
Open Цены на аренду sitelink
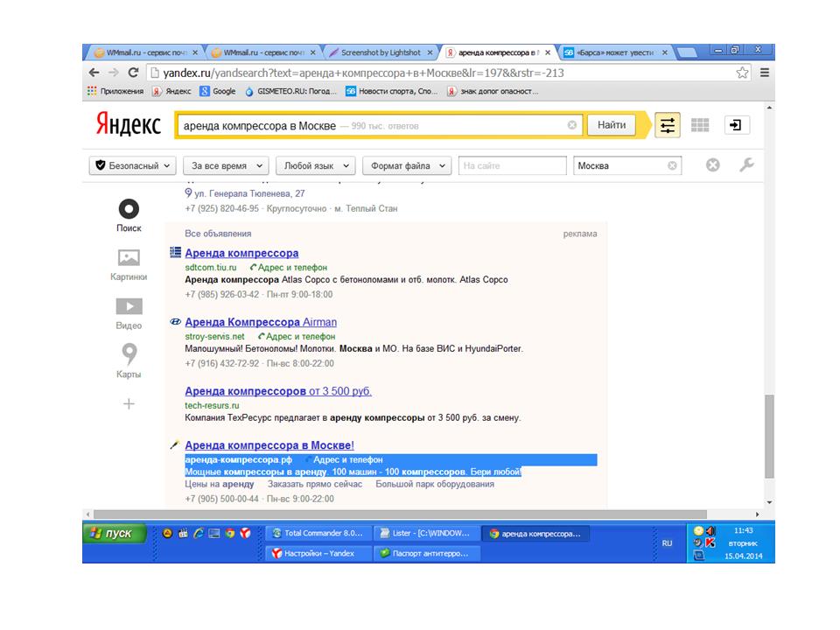(220, 484)
